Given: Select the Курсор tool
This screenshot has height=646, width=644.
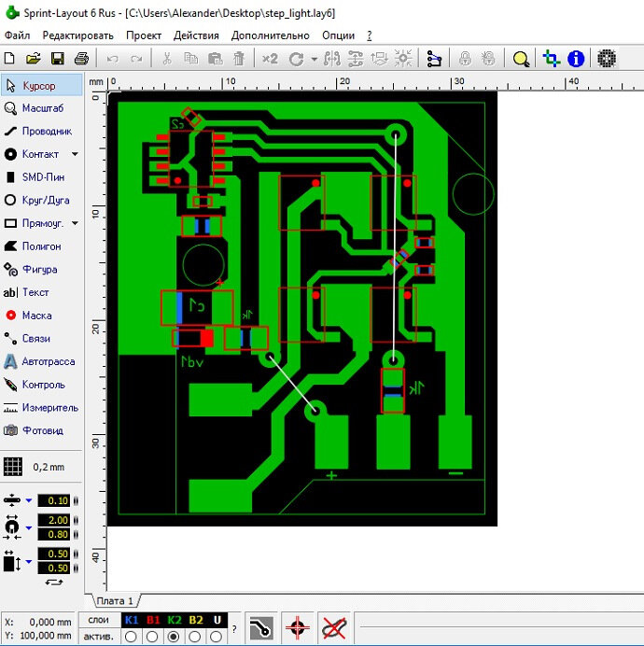Looking at the screenshot, I should pyautogui.click(x=42, y=86).
